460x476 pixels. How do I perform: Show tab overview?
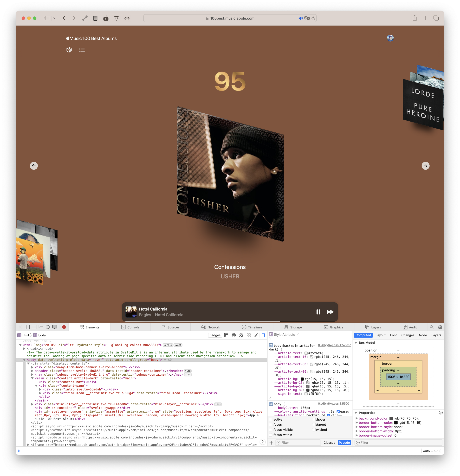click(x=436, y=18)
